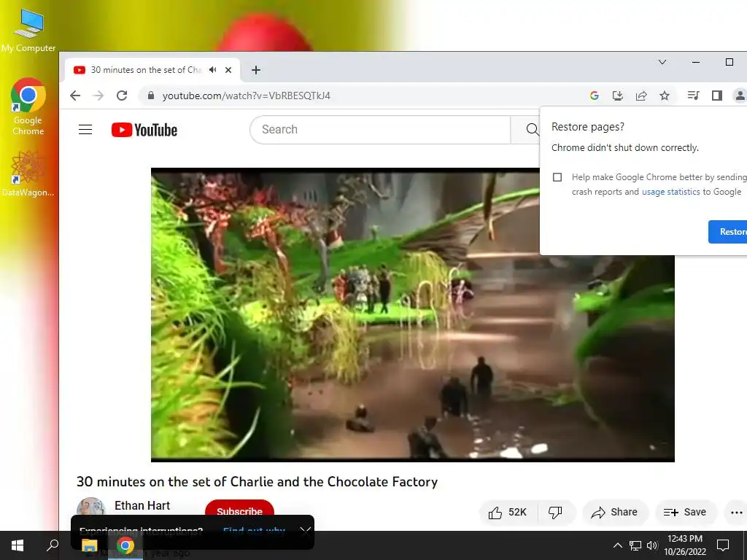Screen dimensions: 747x560
Task: Select Google Chrome desktop shortcut
Action: pos(28,106)
